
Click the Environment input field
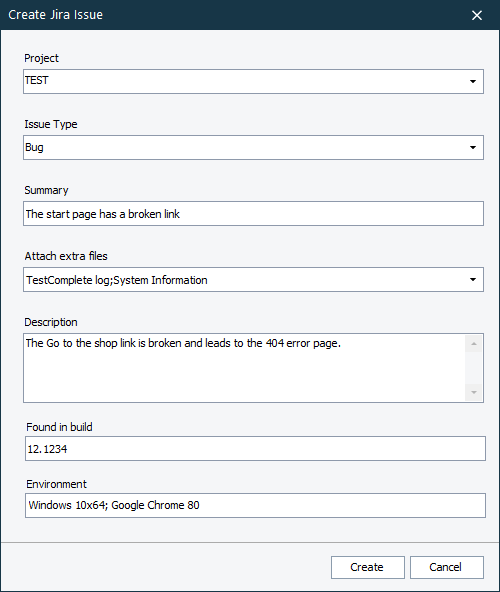(x=255, y=505)
